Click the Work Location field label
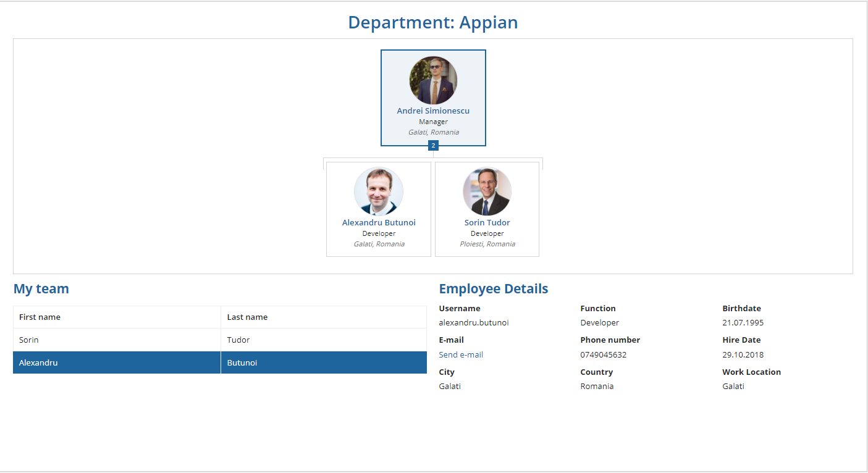Image resolution: width=868 pixels, height=473 pixels. coord(752,372)
